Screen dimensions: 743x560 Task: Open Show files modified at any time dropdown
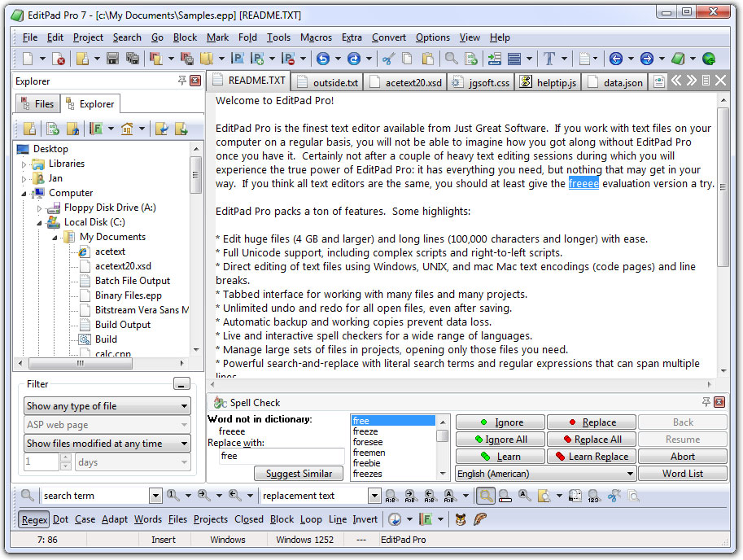click(x=107, y=444)
